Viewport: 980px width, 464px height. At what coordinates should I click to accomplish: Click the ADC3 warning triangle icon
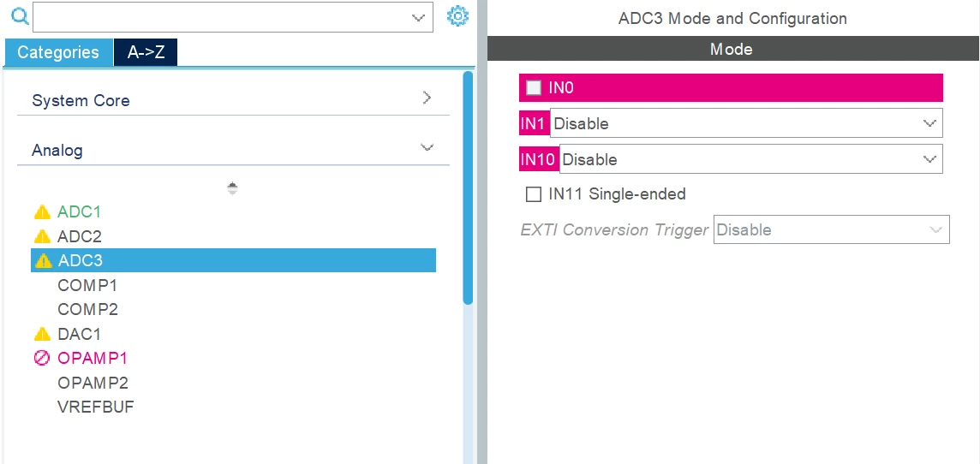[44, 260]
